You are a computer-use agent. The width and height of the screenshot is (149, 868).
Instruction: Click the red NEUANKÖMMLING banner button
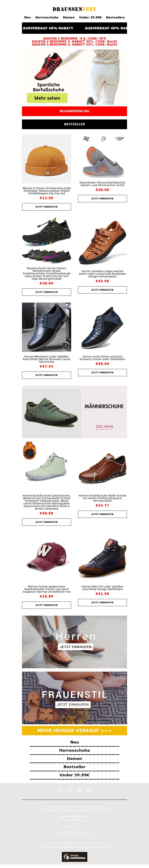coord(74,111)
